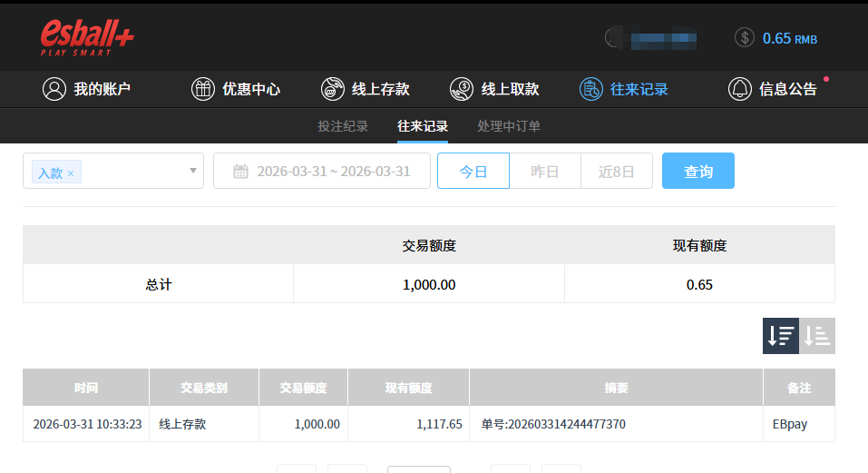868x473 pixels.
Task: Open 优惠中心 gift icon
Action: click(x=202, y=89)
